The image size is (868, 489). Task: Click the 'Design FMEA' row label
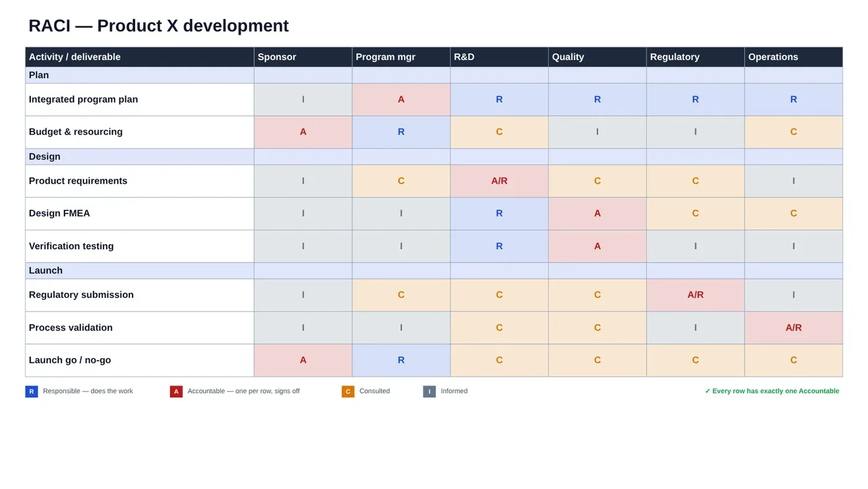(x=139, y=213)
